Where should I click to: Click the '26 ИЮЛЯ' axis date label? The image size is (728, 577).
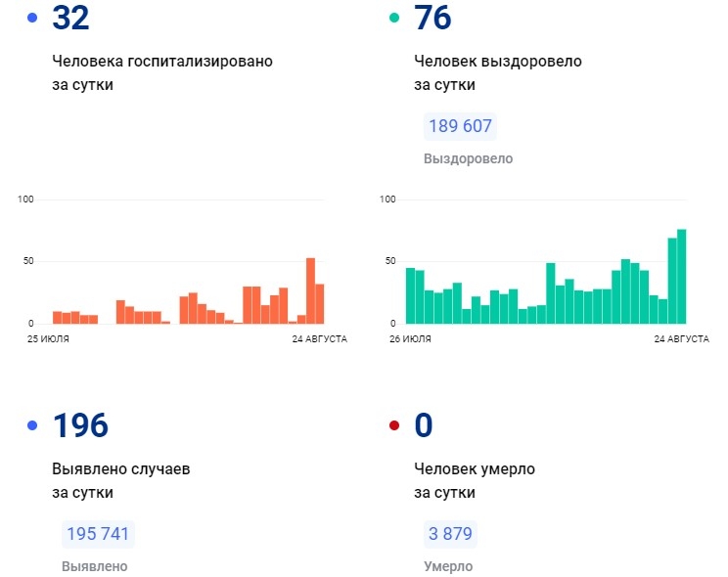click(409, 338)
